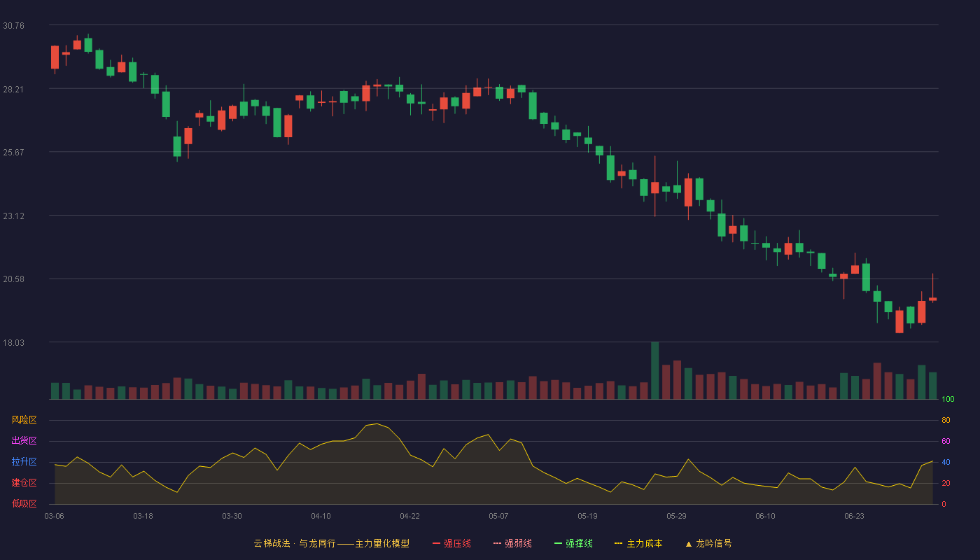Click the 18.03 price axis label
This screenshot has width=980, height=560.
(x=13, y=342)
